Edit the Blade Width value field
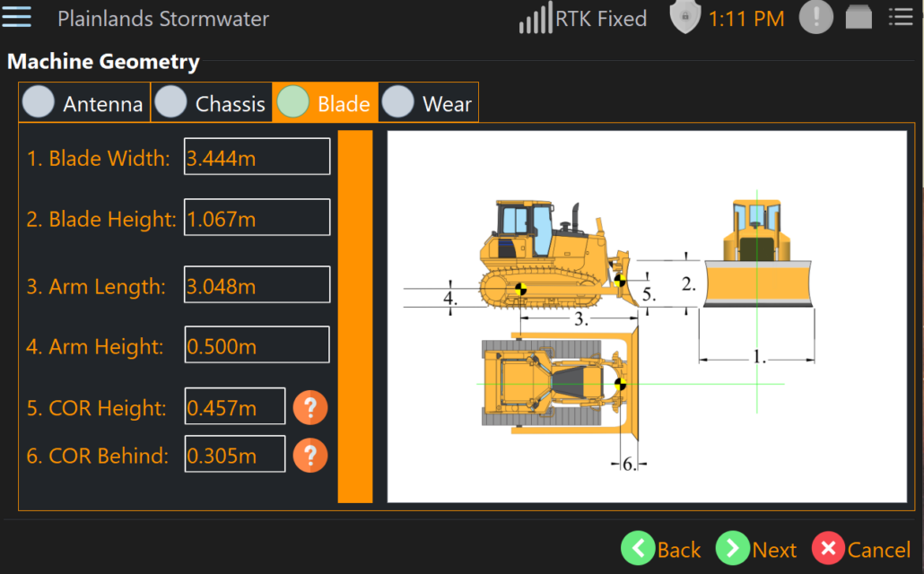Image resolution: width=924 pixels, height=574 pixels. click(x=257, y=158)
